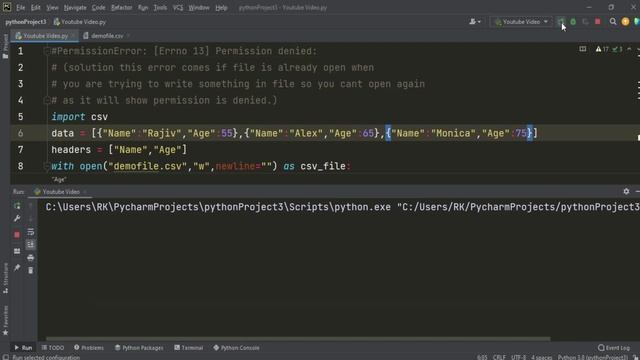This screenshot has height=360, width=640.
Task: Stop the running process in the top toolbar
Action: coord(598,22)
